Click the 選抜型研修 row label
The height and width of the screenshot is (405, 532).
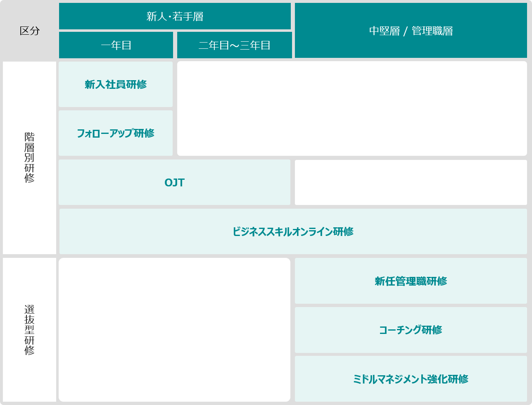click(x=29, y=329)
